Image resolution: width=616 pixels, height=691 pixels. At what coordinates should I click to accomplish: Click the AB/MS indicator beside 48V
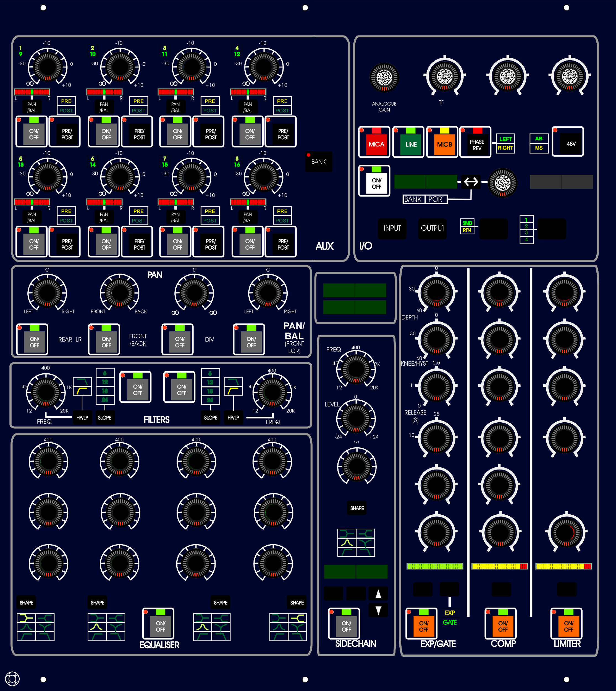539,143
